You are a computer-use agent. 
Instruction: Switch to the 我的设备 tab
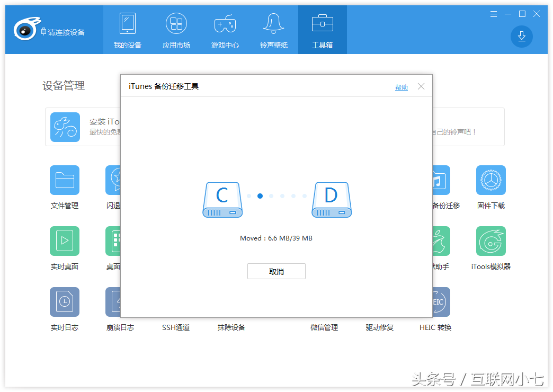(128, 31)
